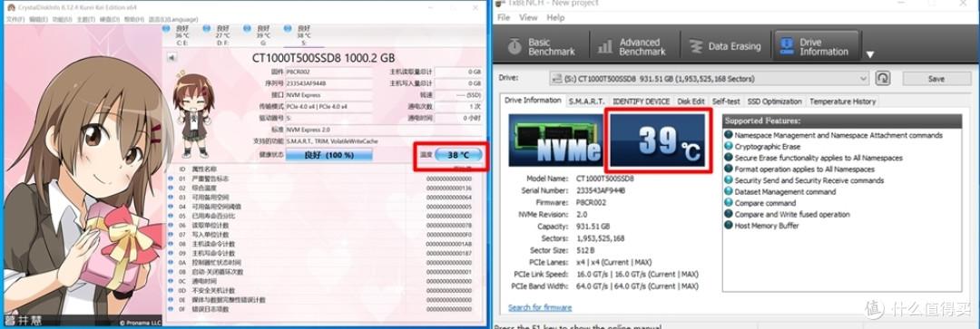This screenshot has height=329, width=980.
Task: Click the serial number field 233543AF944B
Action: click(328, 83)
